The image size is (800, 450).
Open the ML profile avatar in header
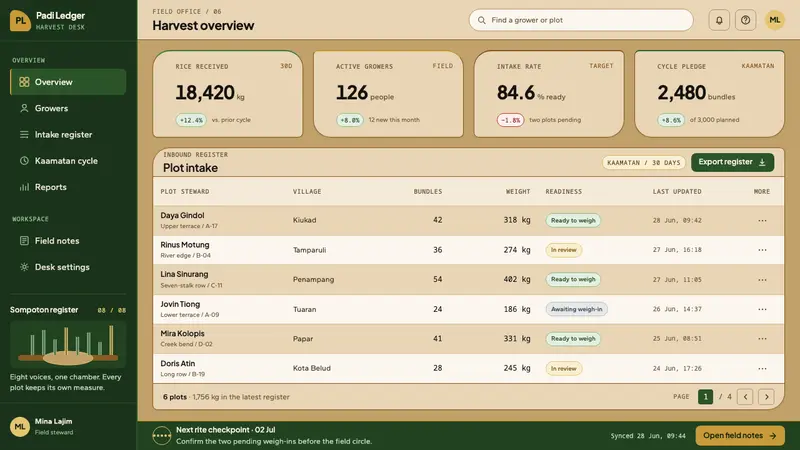pyautogui.click(x=774, y=20)
